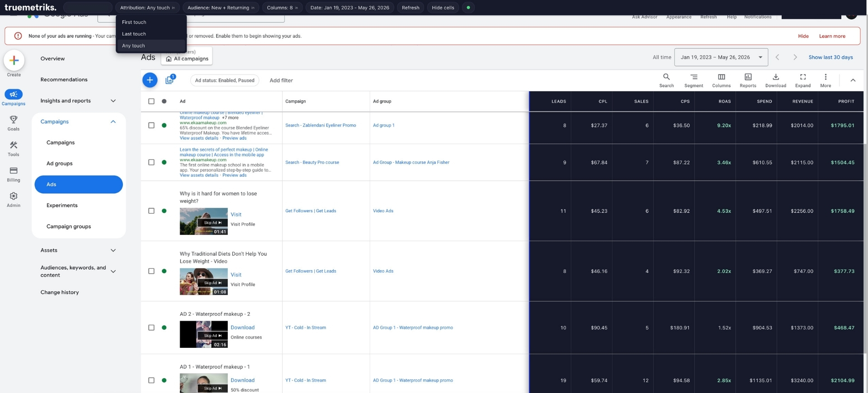Open the Recommendations sidebar item
868x393 pixels.
[64, 80]
